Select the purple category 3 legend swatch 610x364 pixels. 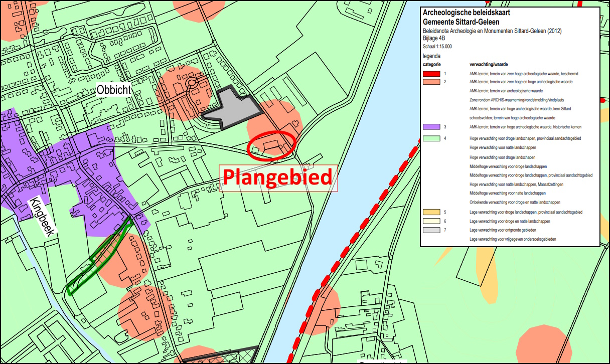pos(431,127)
